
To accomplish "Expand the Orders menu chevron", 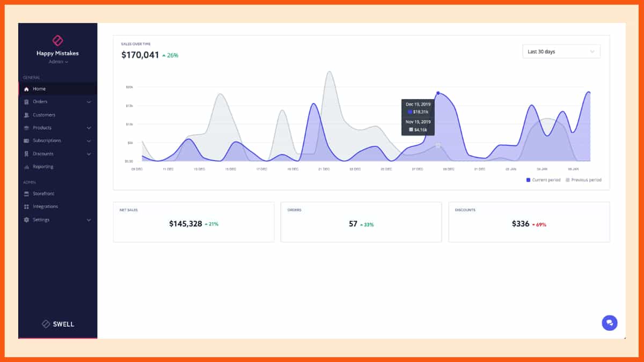I will point(89,101).
